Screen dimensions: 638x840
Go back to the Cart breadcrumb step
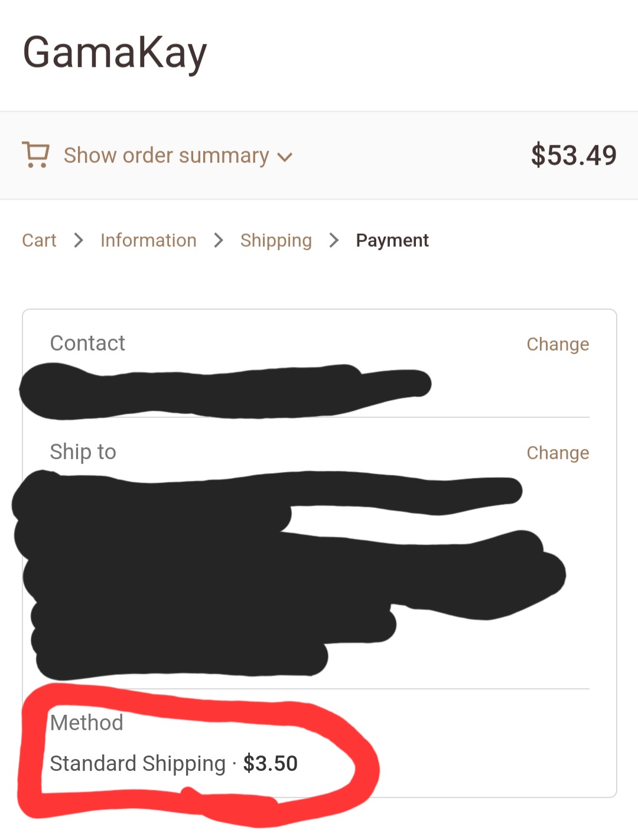coord(39,240)
